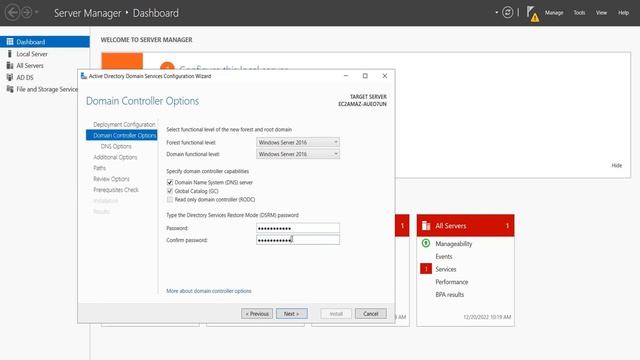Open the Tools menu
The height and width of the screenshot is (360, 640).
tap(579, 13)
